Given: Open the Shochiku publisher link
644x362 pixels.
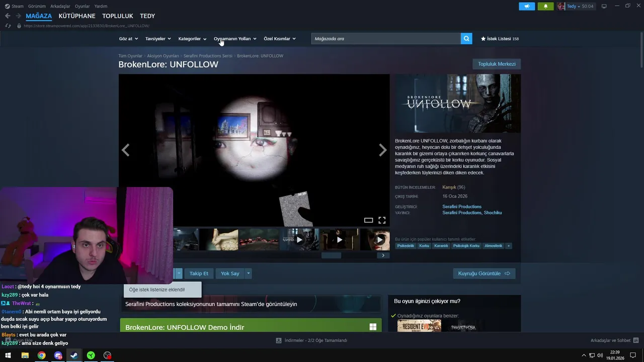Looking at the screenshot, I should 493,213.
